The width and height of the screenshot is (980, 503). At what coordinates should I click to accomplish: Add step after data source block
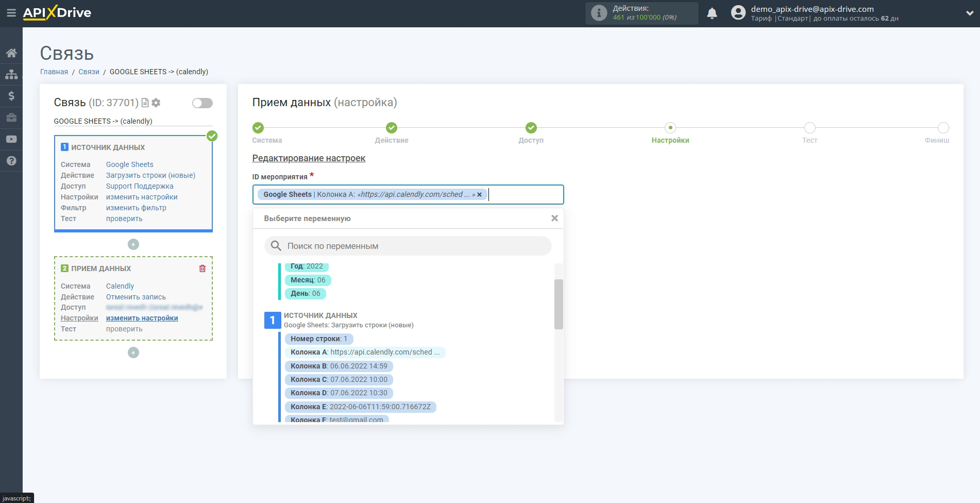coord(133,244)
